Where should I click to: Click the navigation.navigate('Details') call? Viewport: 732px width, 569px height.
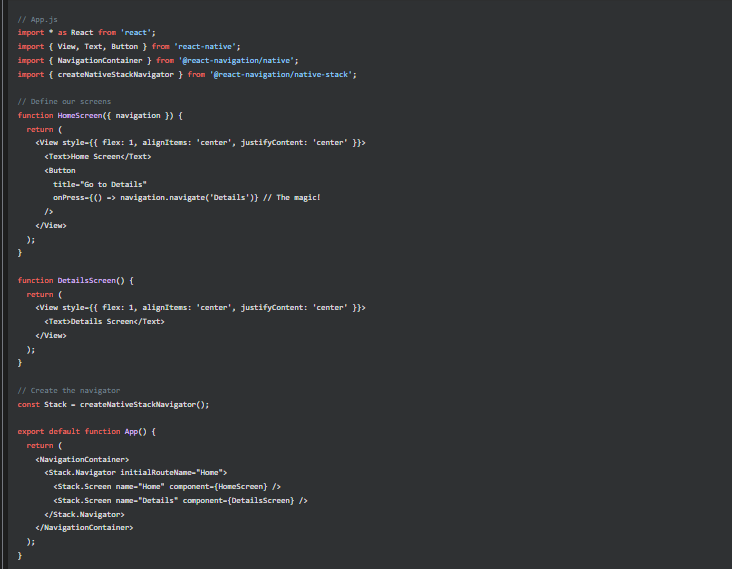click(187, 198)
